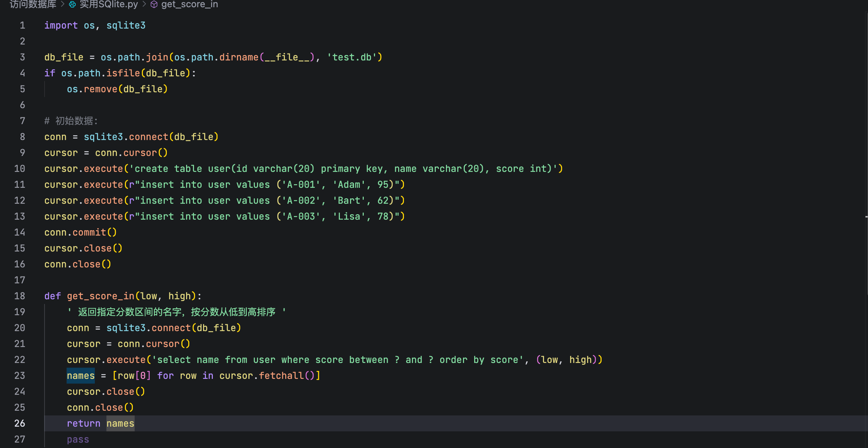Open the 实用SQLite.py breadcrumb dropdown
Viewport: 868px width, 448px height.
(x=108, y=4)
